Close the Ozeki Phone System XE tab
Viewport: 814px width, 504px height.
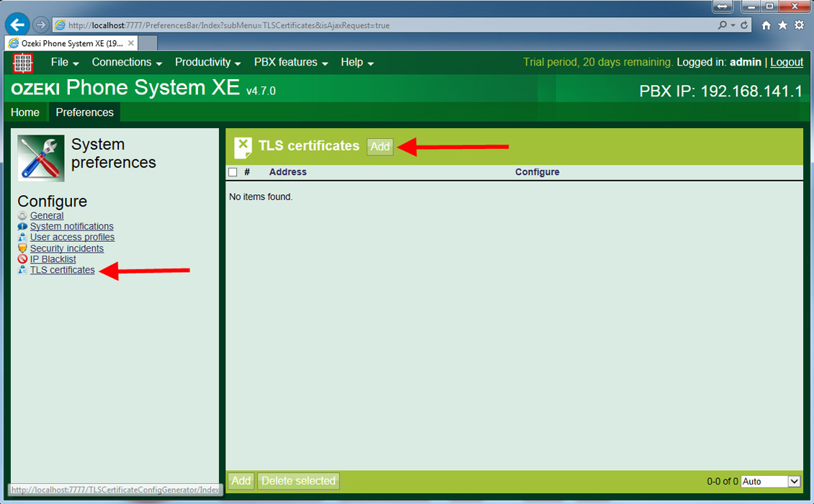click(131, 43)
